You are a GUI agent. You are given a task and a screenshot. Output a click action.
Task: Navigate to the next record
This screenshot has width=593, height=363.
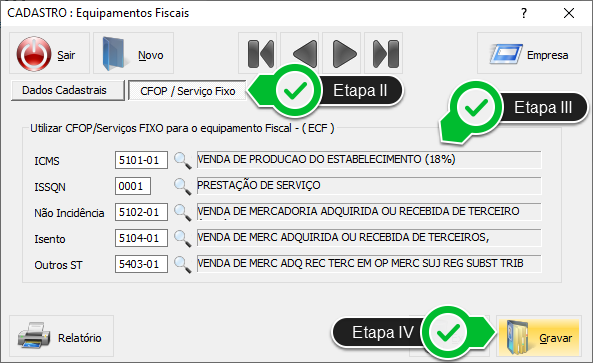pyautogui.click(x=343, y=53)
